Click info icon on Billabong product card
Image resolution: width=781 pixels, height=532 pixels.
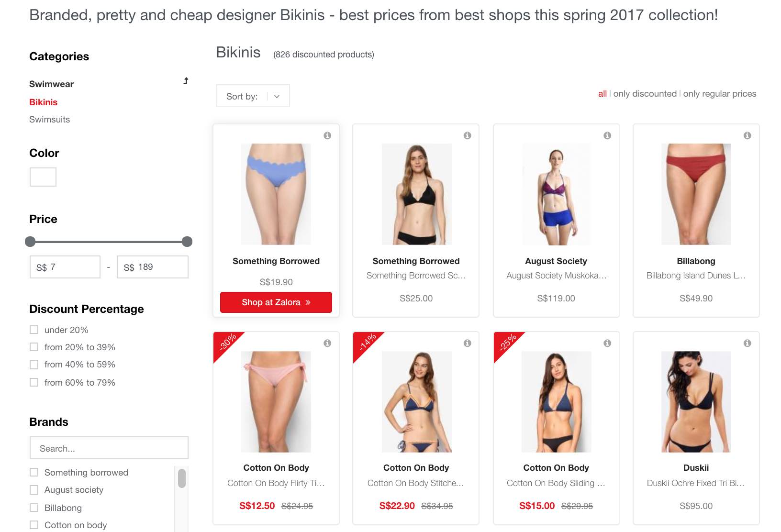click(747, 135)
